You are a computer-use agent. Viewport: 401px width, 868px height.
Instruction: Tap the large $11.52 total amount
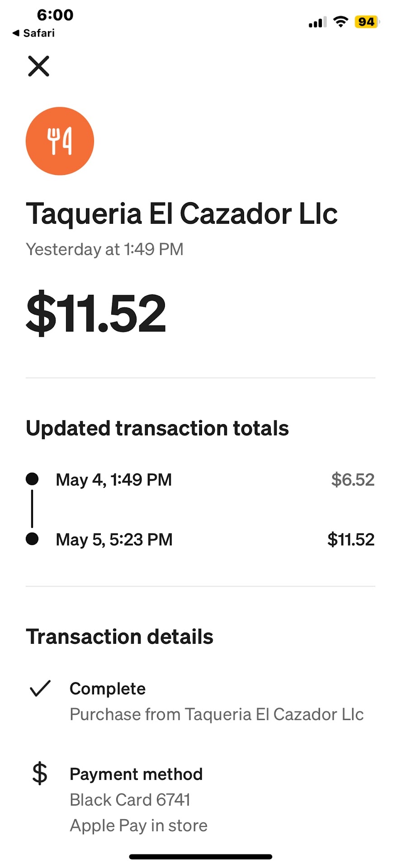coord(96,313)
